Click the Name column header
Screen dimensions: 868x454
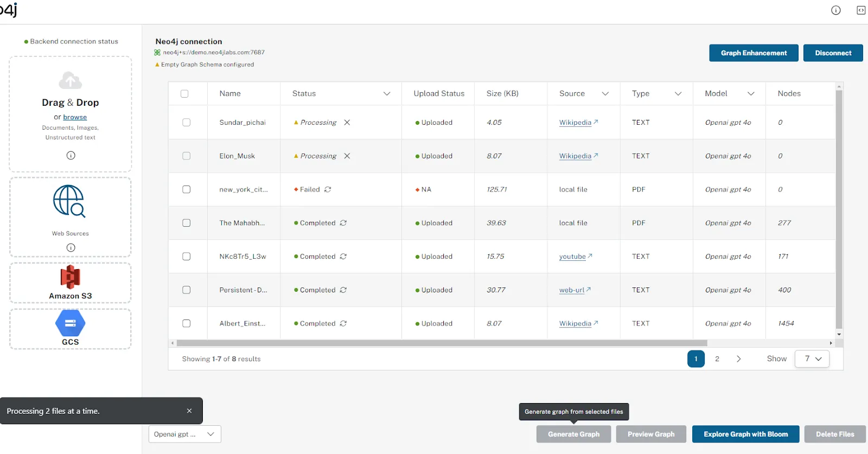coord(230,94)
